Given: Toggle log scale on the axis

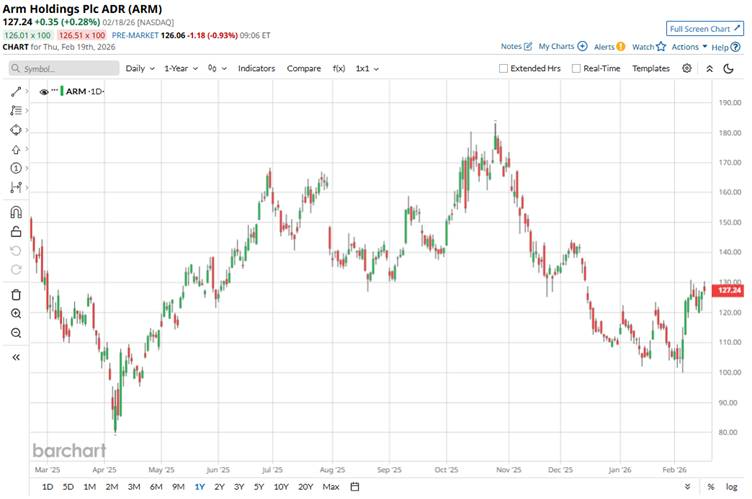Looking at the screenshot, I should [x=731, y=487].
